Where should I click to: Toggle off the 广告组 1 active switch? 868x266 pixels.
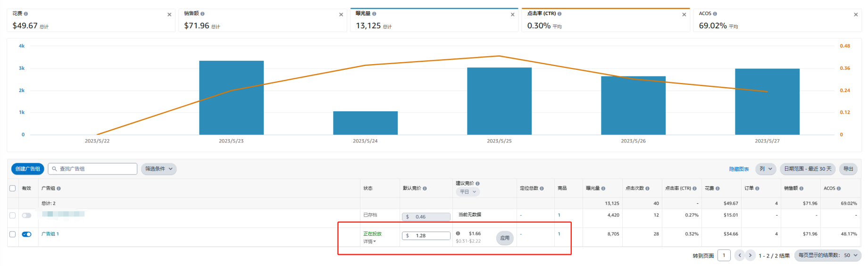coord(27,234)
